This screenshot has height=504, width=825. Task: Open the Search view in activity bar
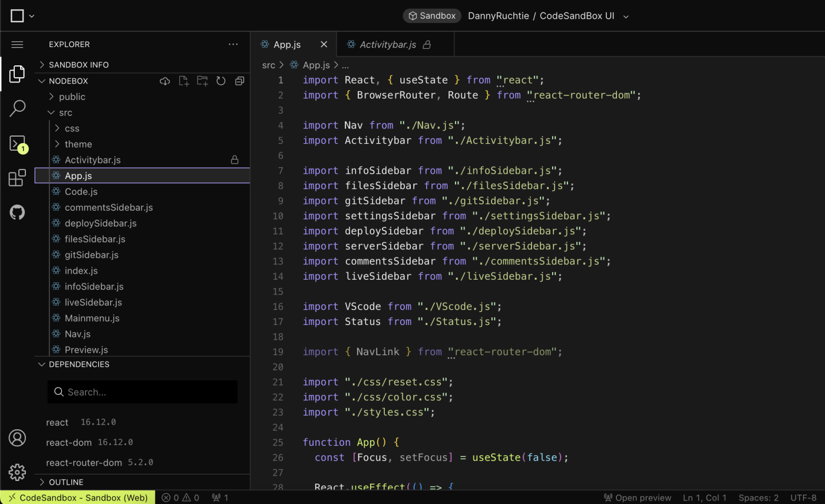17,108
